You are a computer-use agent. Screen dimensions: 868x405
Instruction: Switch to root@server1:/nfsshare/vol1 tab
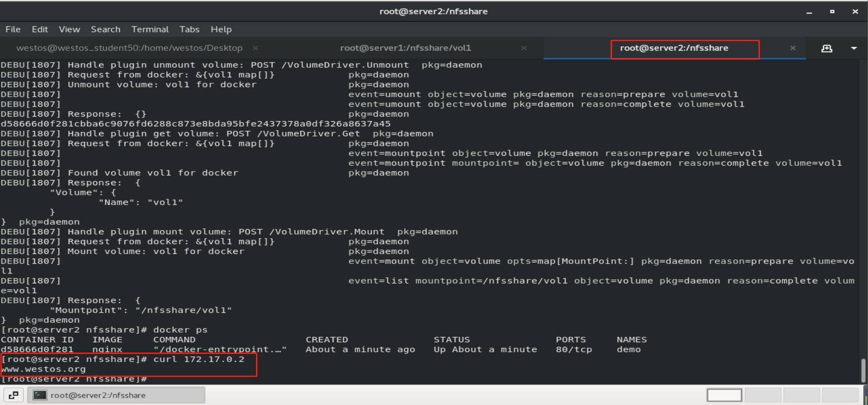(405, 48)
